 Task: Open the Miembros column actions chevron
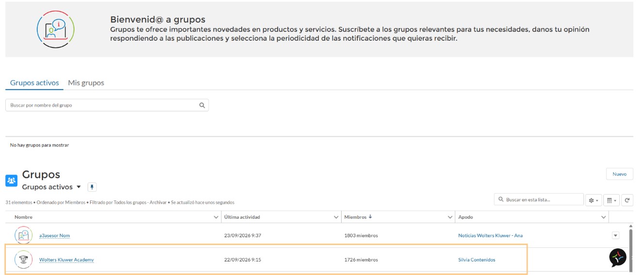pyautogui.click(x=450, y=217)
